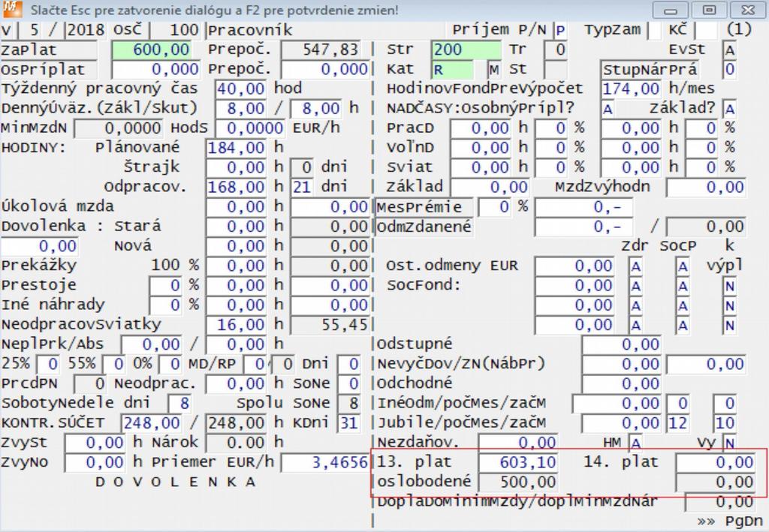Screen dimensions: 769x532
Task: Click the KDni field showing 31
Action: 348,422
